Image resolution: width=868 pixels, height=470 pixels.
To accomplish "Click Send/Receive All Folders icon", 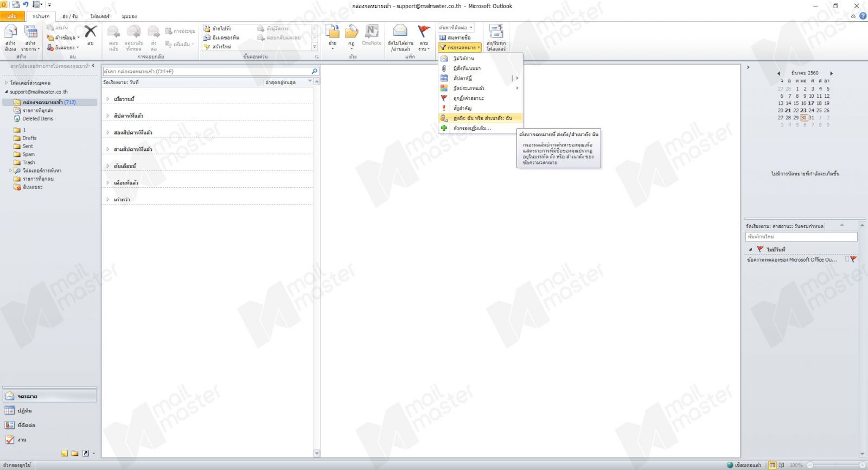I will (496, 31).
